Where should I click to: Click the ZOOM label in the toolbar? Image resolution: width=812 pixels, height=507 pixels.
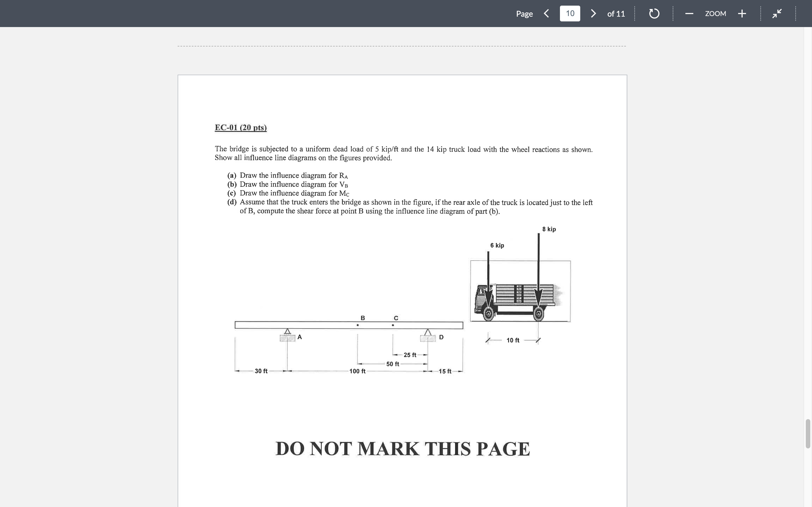(x=716, y=14)
